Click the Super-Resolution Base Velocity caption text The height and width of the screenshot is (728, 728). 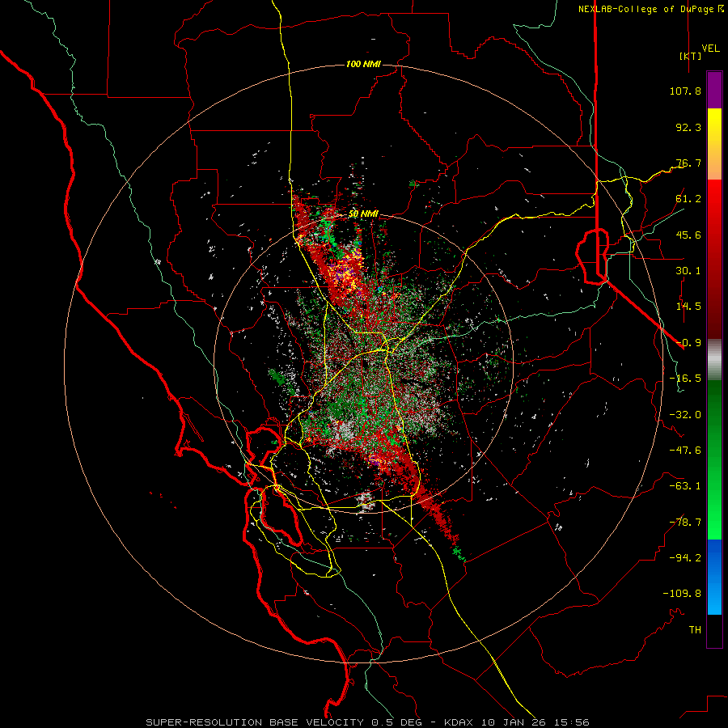367,722
